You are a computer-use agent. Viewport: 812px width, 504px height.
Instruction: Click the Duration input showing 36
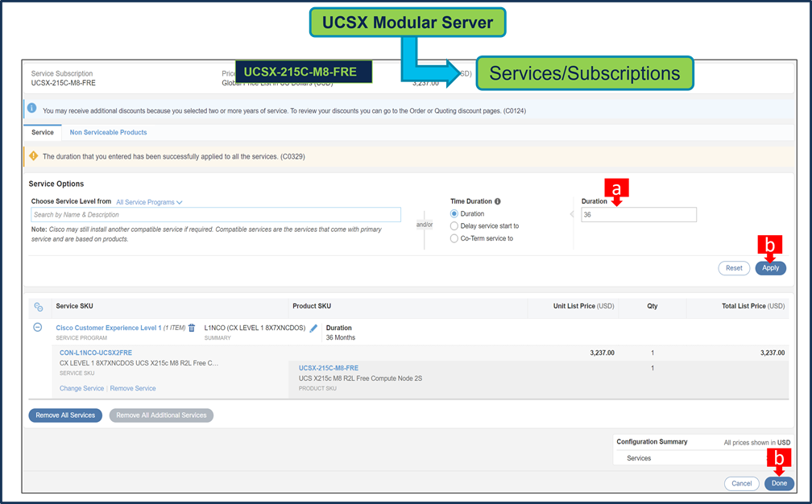pos(639,215)
